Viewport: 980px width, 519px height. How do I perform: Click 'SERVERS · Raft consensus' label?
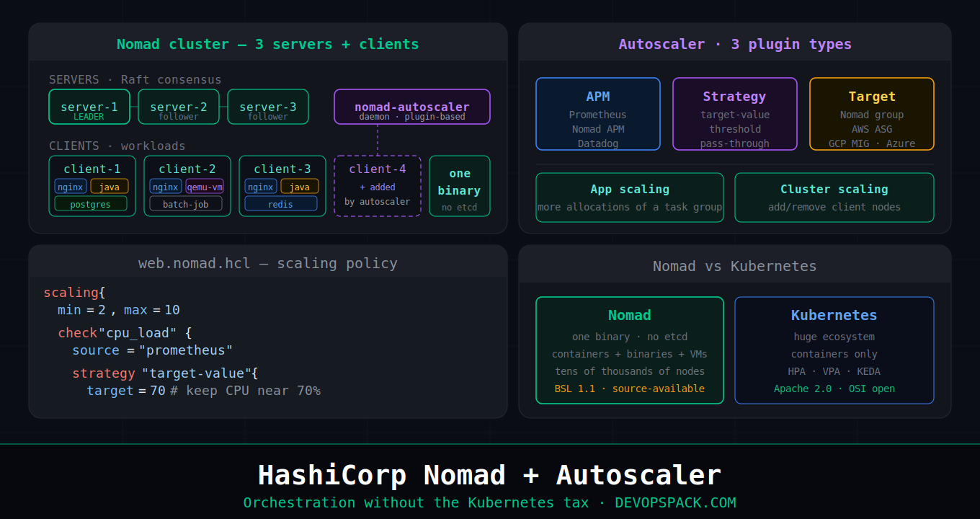(135, 80)
